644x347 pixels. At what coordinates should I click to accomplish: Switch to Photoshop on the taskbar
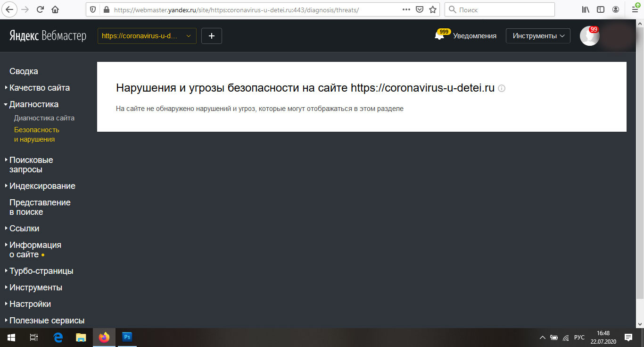point(127,337)
